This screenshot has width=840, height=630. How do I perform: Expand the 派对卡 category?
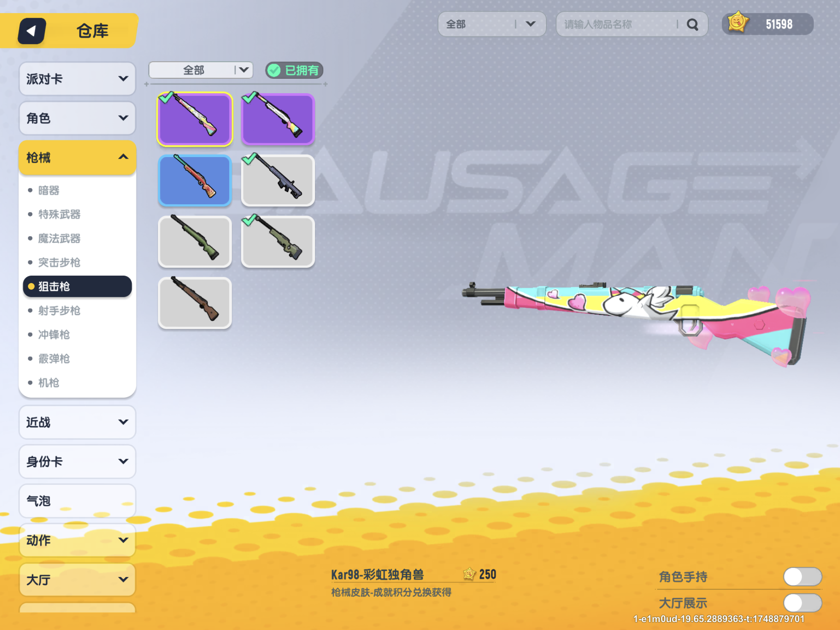tap(77, 79)
